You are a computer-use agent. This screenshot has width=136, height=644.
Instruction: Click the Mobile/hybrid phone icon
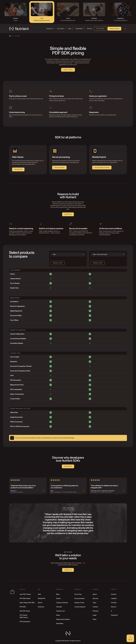95,151
